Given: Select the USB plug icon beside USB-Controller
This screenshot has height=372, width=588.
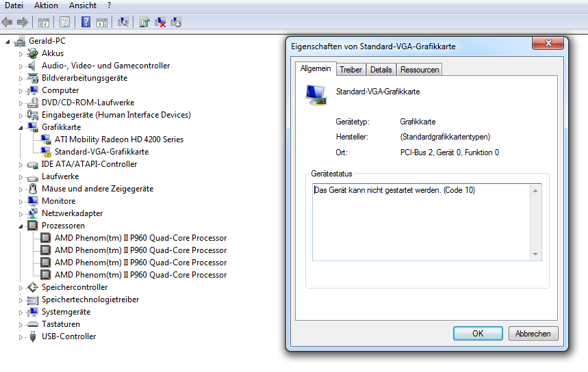Looking at the screenshot, I should (33, 336).
